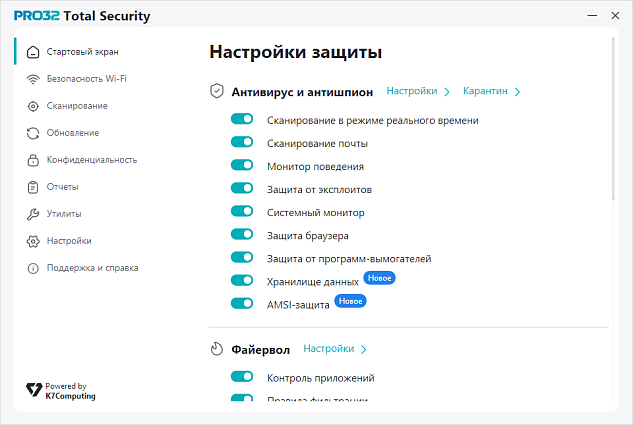Image resolution: width=633 pixels, height=425 pixels.
Task: Click the gear icon for Настройки sidebar
Action: pyautogui.click(x=33, y=241)
